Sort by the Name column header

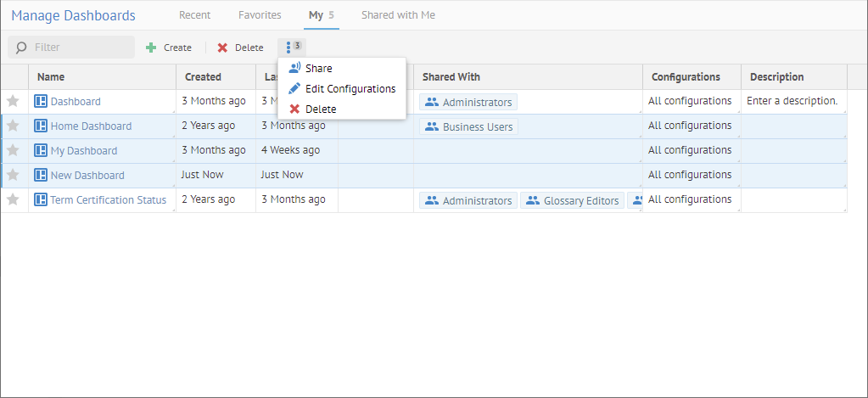[51, 76]
